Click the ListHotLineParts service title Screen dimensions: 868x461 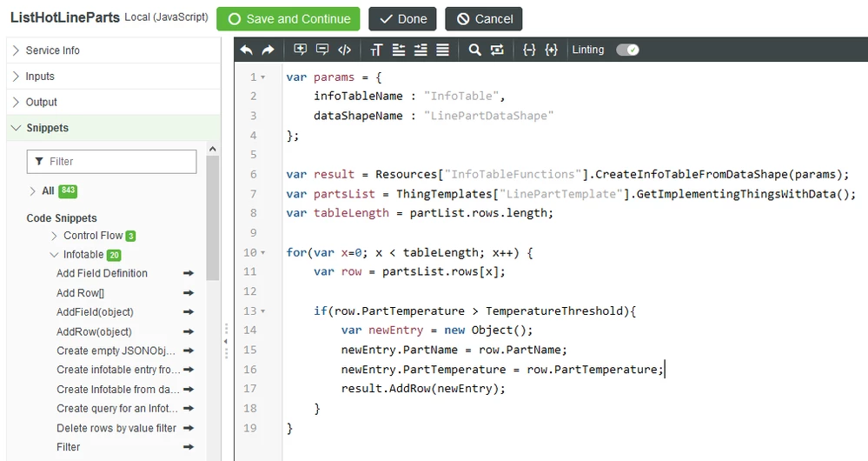pos(65,17)
